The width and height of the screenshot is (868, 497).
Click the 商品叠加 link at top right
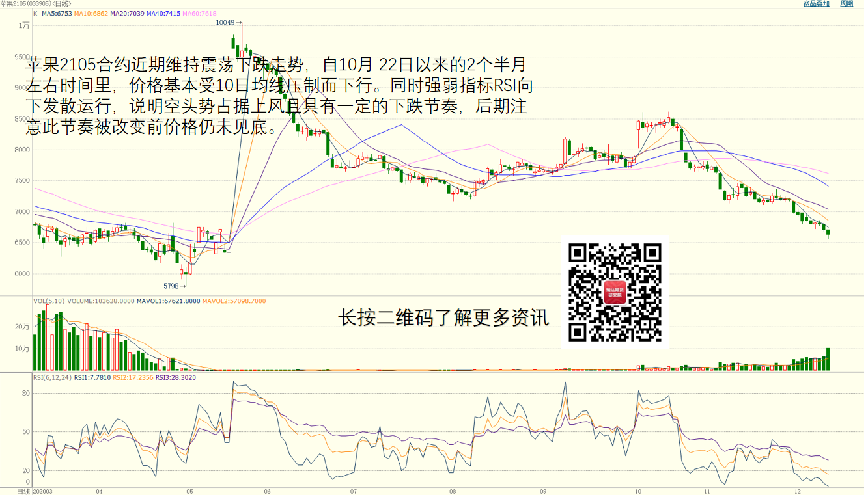point(817,4)
